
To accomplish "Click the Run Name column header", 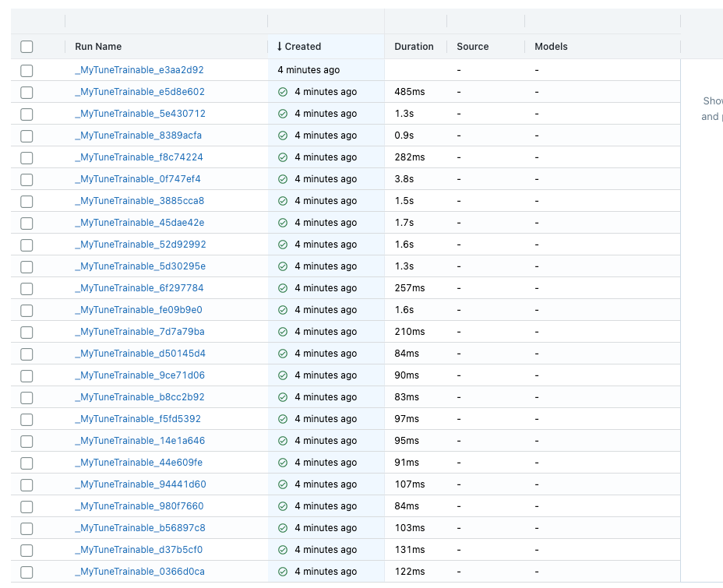I will 98,47.
